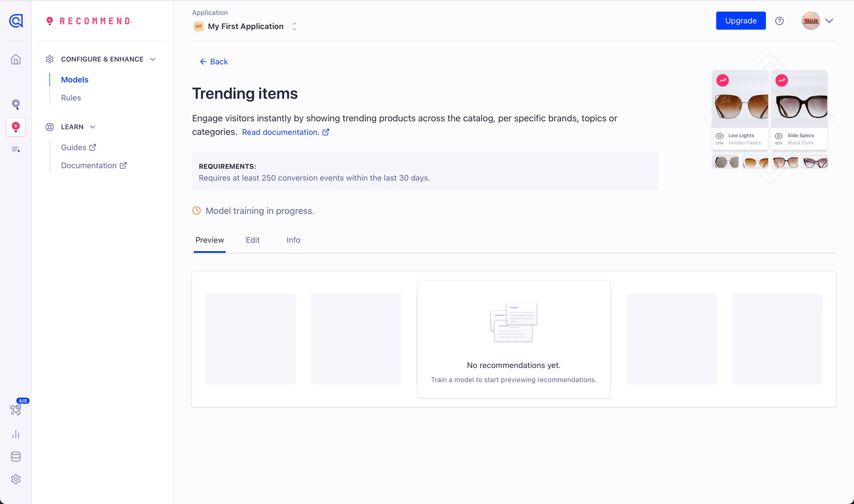854x504 pixels.
Task: Select the Recommend product icon
Action: [16, 127]
